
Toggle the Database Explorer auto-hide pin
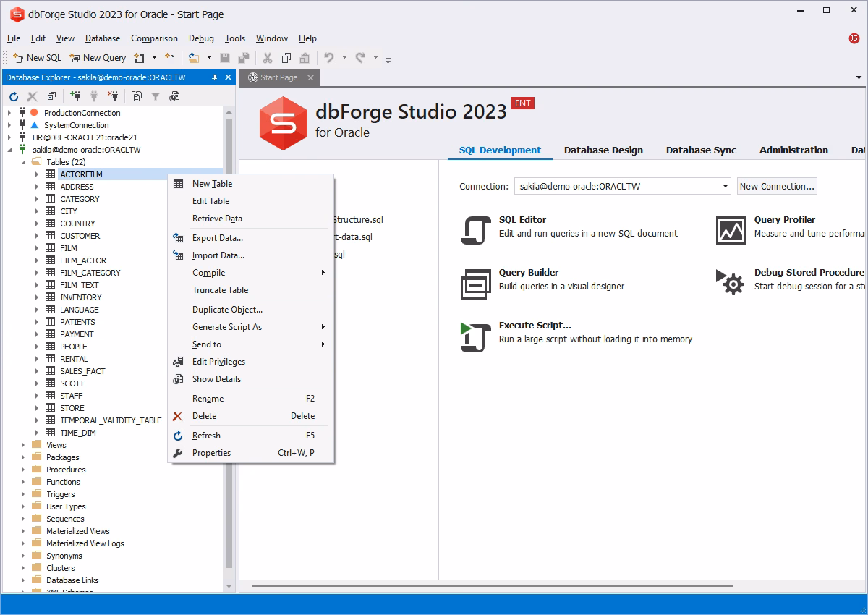(x=214, y=77)
